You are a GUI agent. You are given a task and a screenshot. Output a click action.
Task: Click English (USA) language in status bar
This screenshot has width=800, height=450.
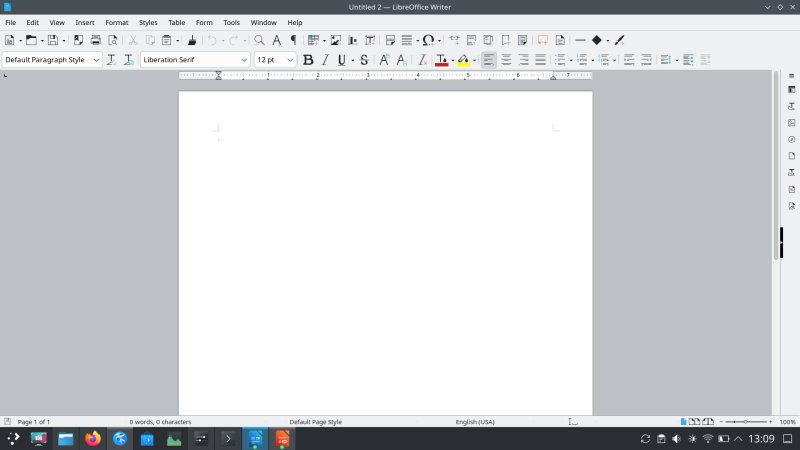[475, 422]
